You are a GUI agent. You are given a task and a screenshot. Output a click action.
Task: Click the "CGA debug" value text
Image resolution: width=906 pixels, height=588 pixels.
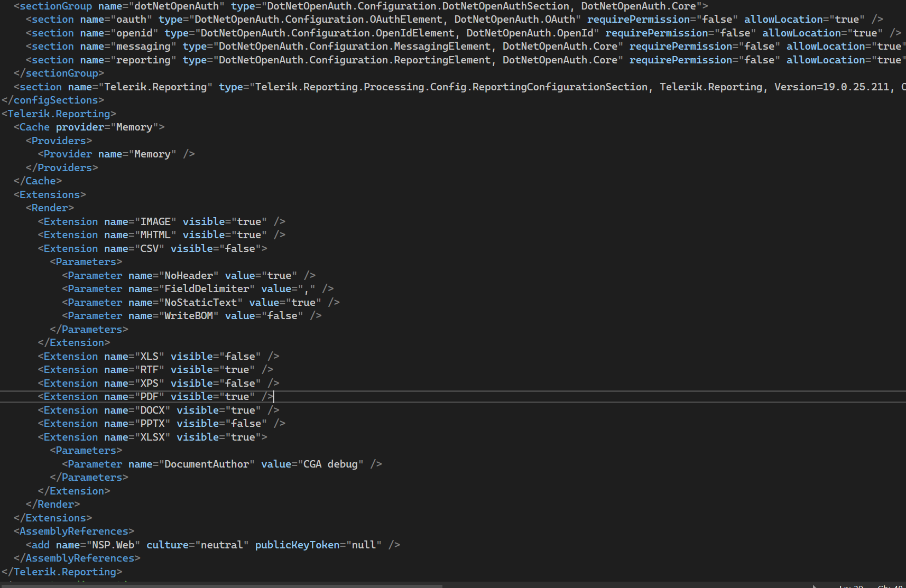click(x=330, y=464)
